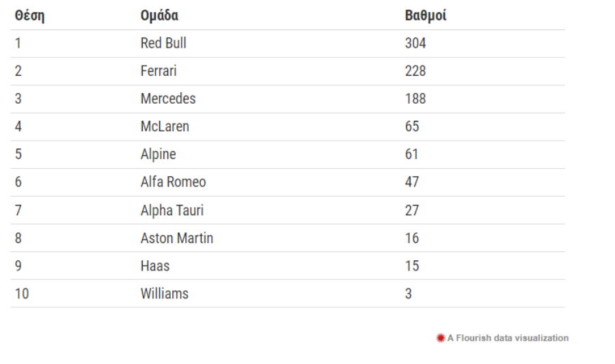Click the Alfa Romeo team name
615x364 pixels.
click(x=173, y=182)
